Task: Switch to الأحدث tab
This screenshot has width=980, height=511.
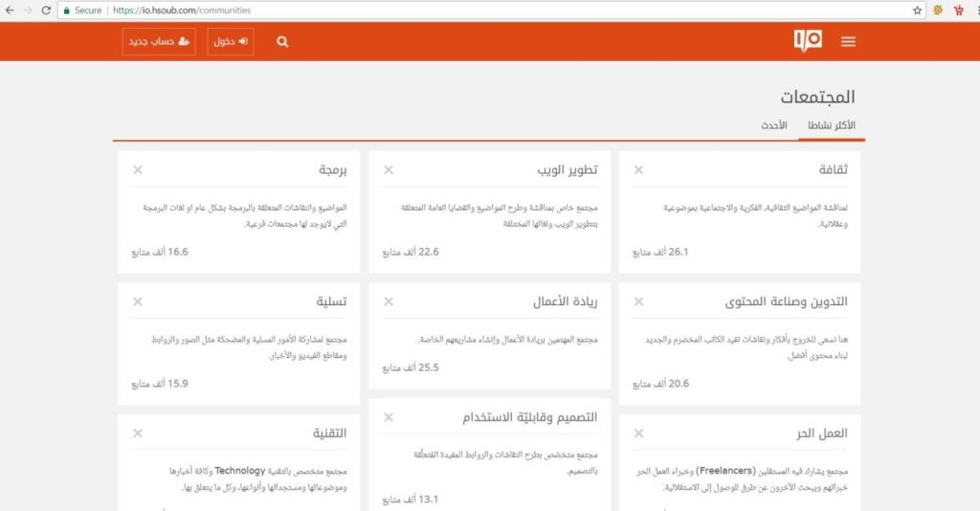Action: [x=774, y=126]
